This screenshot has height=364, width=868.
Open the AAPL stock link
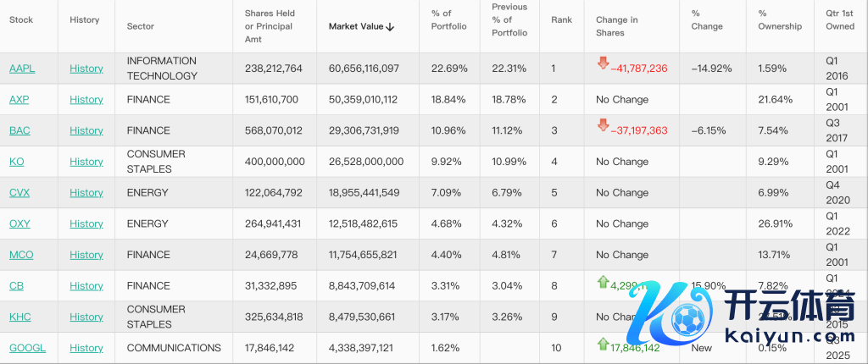[x=22, y=69]
